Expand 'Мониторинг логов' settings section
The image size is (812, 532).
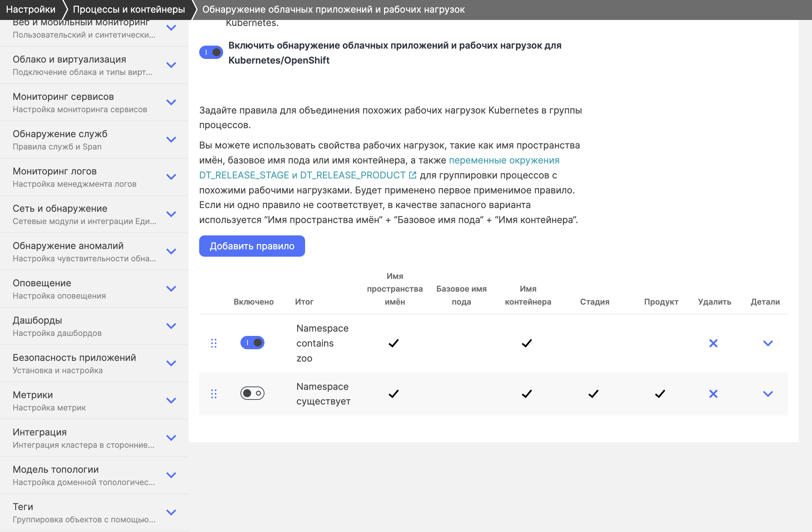[171, 177]
